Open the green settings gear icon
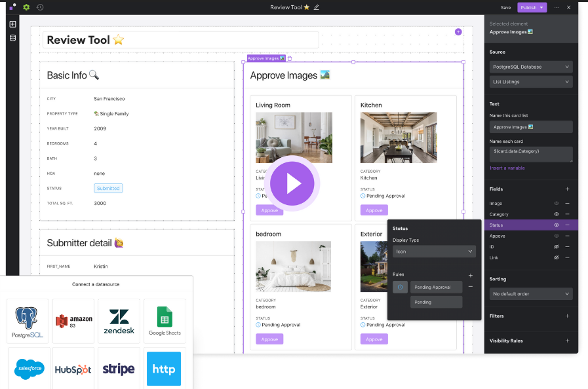588x389 pixels. pyautogui.click(x=26, y=7)
